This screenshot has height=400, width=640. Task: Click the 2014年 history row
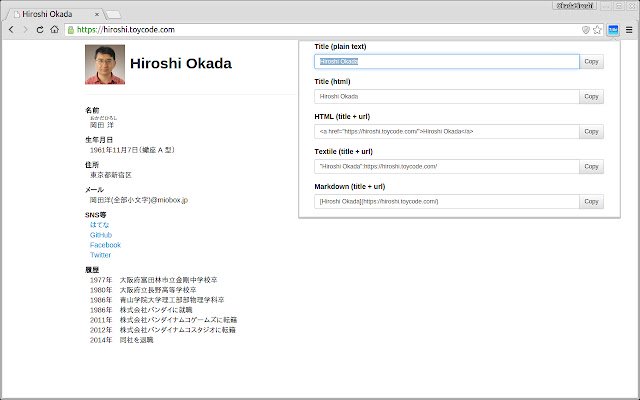[122, 340]
